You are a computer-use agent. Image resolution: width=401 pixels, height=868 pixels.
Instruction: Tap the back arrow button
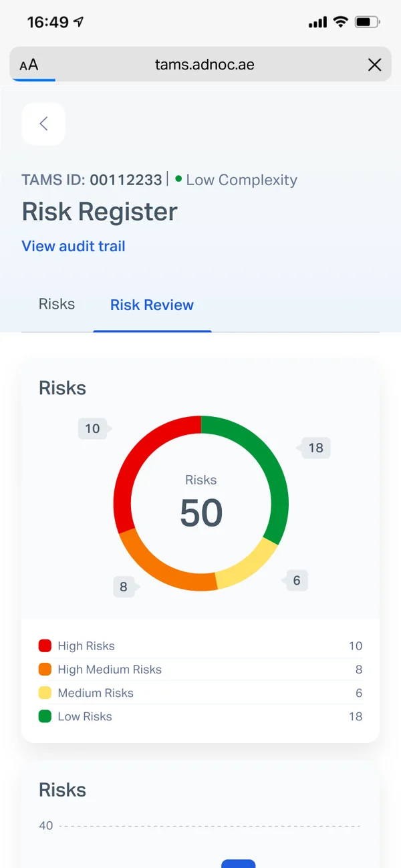point(43,124)
